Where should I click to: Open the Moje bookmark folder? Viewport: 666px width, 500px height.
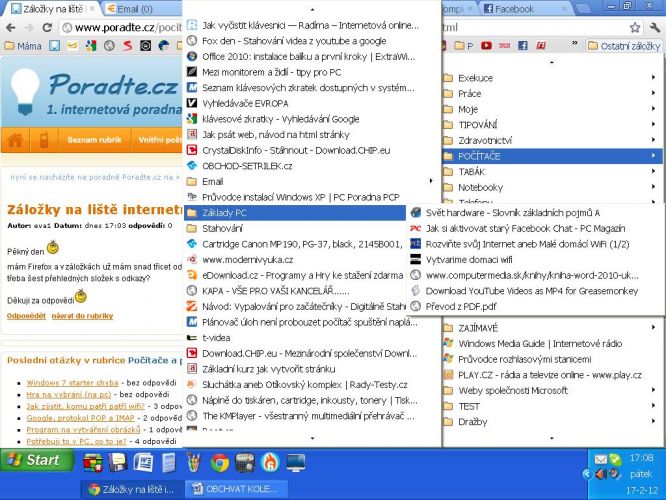[552, 109]
